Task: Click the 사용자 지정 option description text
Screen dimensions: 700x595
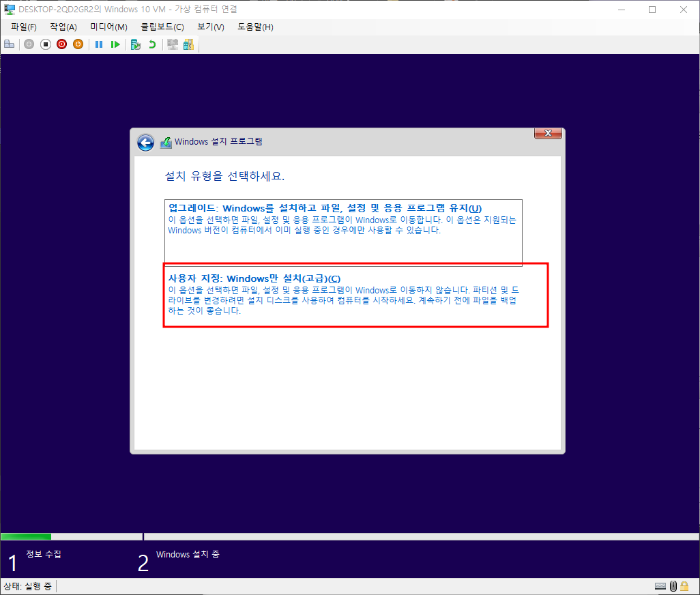Action: point(343,300)
